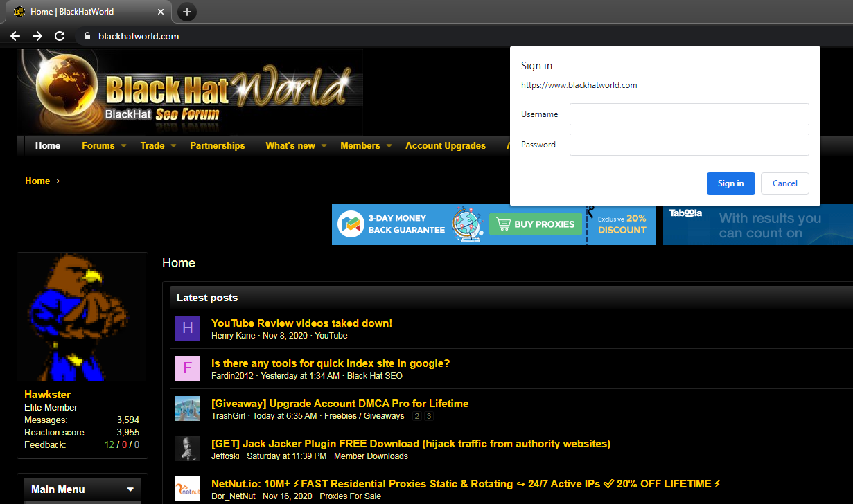Focus the Password input field
Screen dimensions: 853x504
(689, 145)
